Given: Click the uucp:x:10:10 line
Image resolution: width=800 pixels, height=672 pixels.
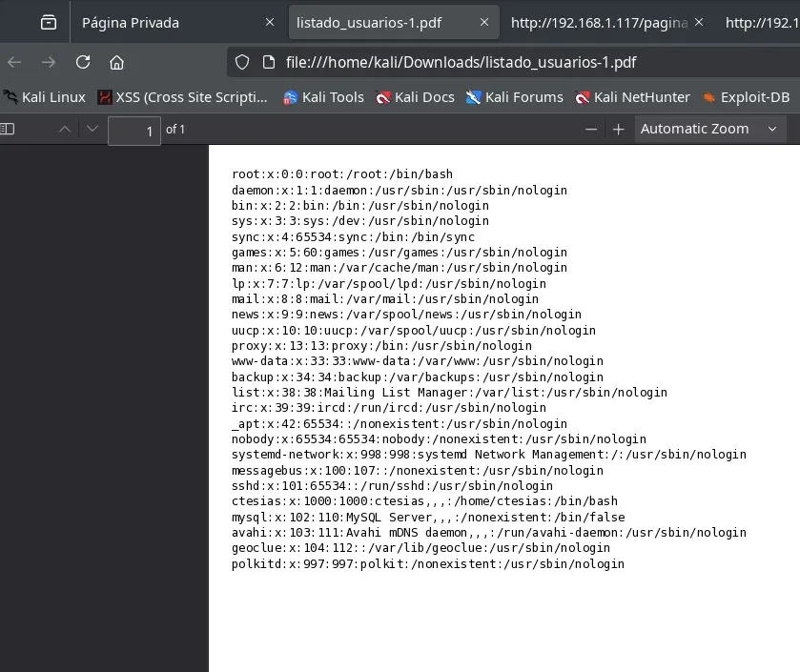Looking at the screenshot, I should (x=414, y=331).
